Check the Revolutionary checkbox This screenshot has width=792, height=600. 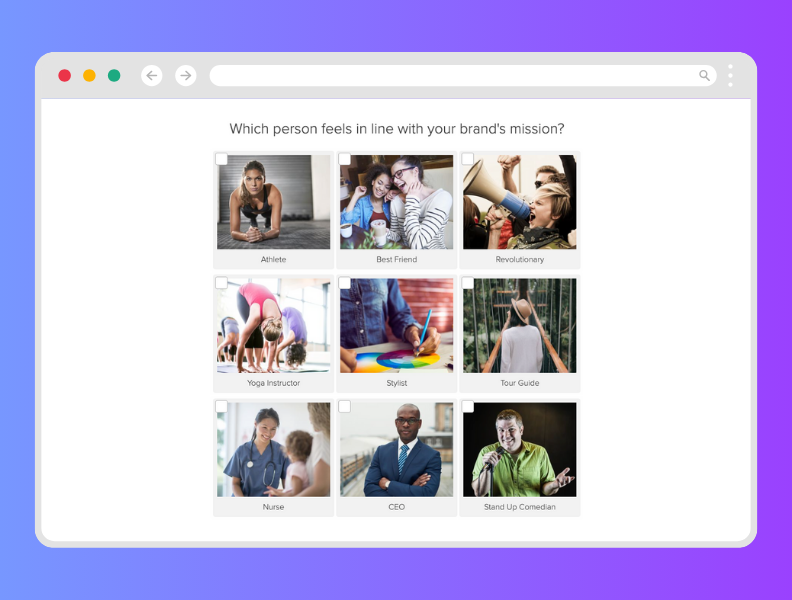point(468,159)
